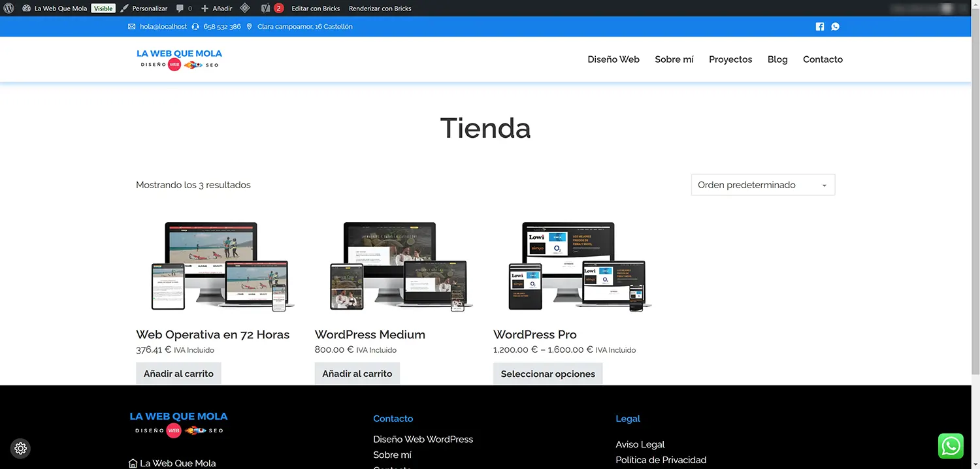Click the footer Legal heading
The height and width of the screenshot is (469, 980).
(x=628, y=419)
